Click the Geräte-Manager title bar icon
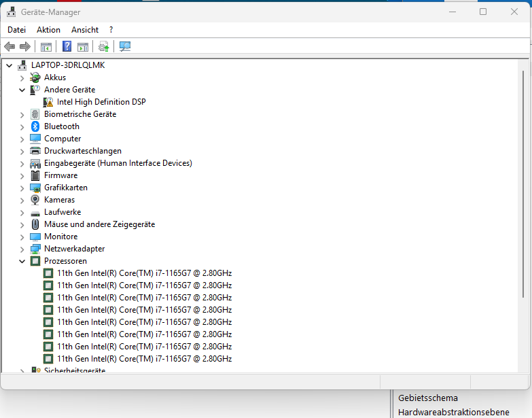Screen dimensions: 532x418 click(x=11, y=12)
